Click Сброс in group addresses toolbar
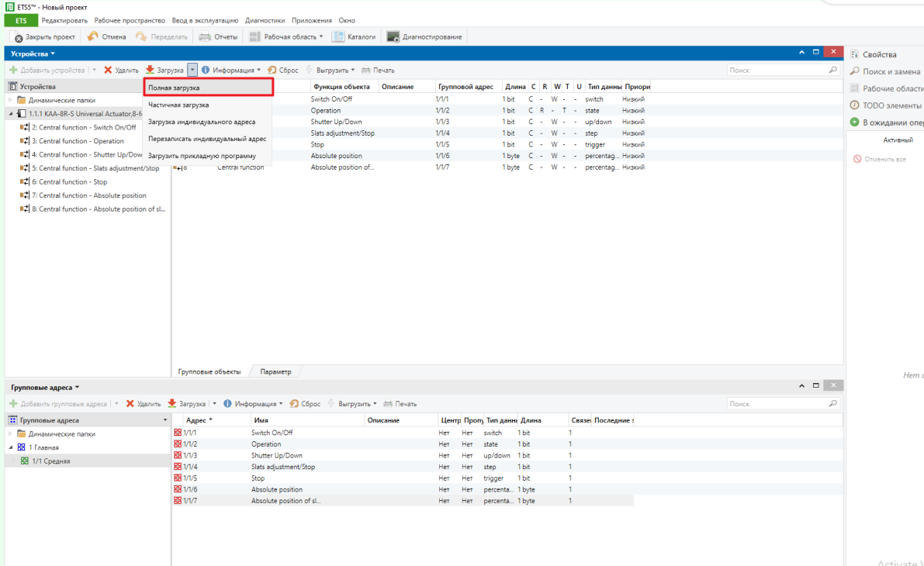Image resolution: width=924 pixels, height=566 pixels. 305,404
